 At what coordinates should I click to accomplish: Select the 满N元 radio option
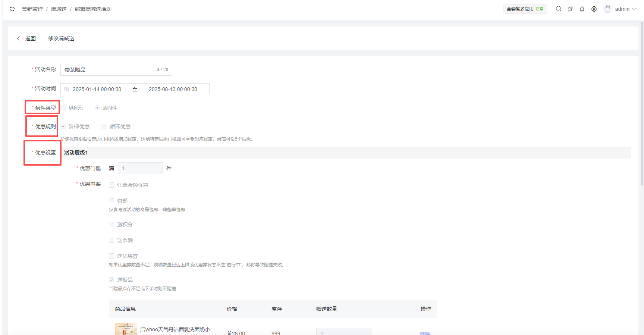[63, 108]
